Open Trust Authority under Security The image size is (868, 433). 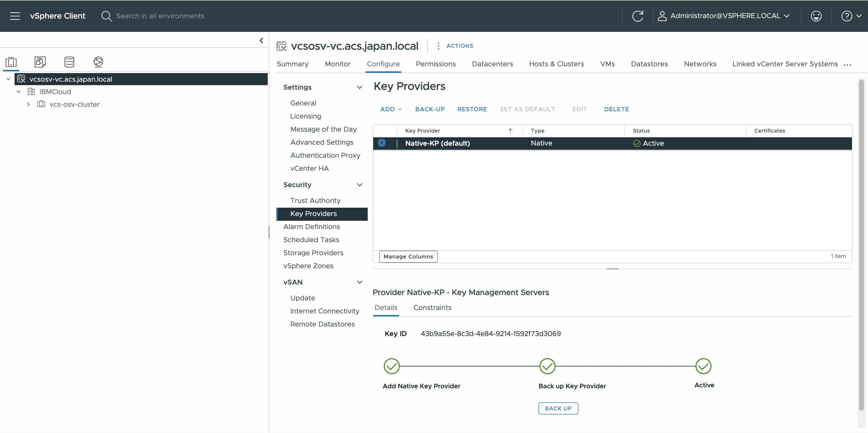pos(315,200)
